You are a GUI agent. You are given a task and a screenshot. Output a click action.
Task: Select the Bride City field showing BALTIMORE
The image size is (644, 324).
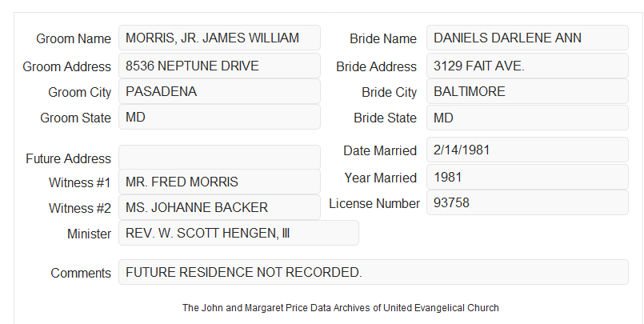click(527, 91)
